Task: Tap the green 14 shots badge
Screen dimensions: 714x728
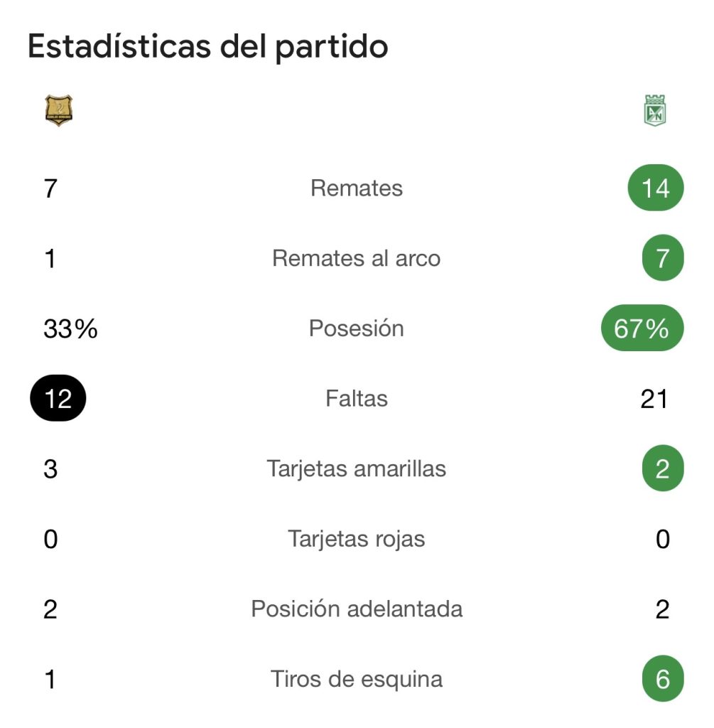Action: (x=655, y=188)
